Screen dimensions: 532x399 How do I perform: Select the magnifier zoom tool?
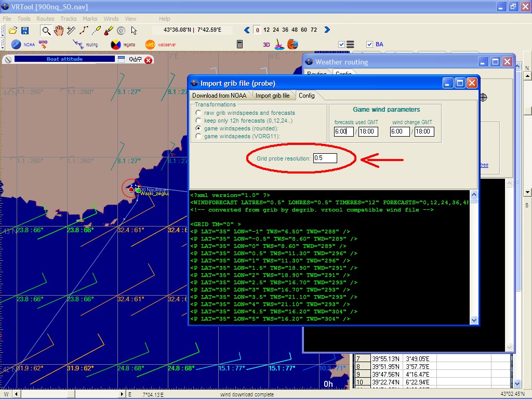pyautogui.click(x=46, y=31)
